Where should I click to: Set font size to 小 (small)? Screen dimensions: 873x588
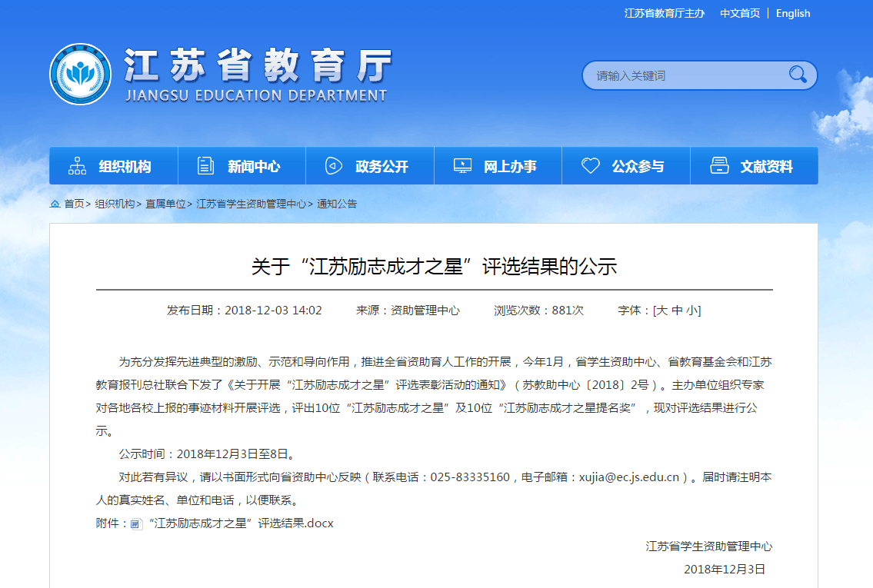point(692,311)
